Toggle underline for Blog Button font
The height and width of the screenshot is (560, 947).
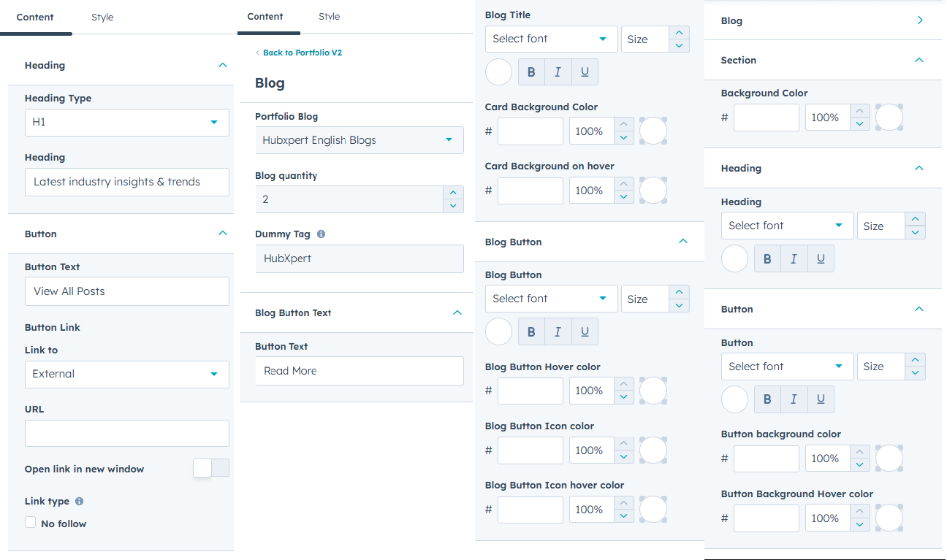click(x=585, y=331)
